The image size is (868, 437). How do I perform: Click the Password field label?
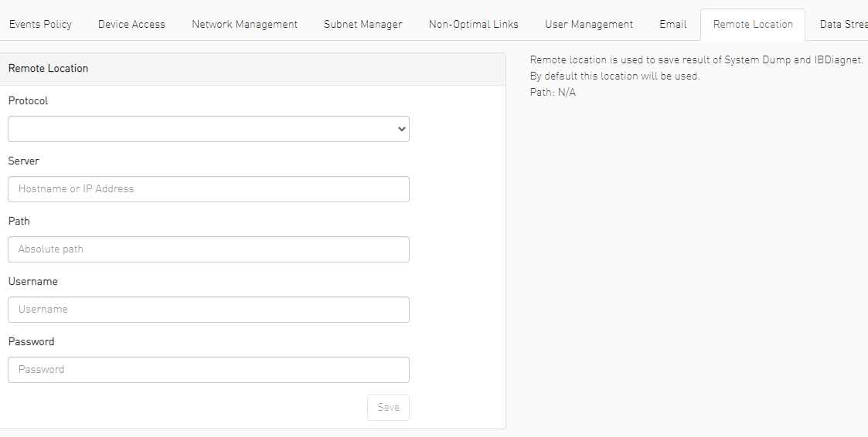coord(31,342)
